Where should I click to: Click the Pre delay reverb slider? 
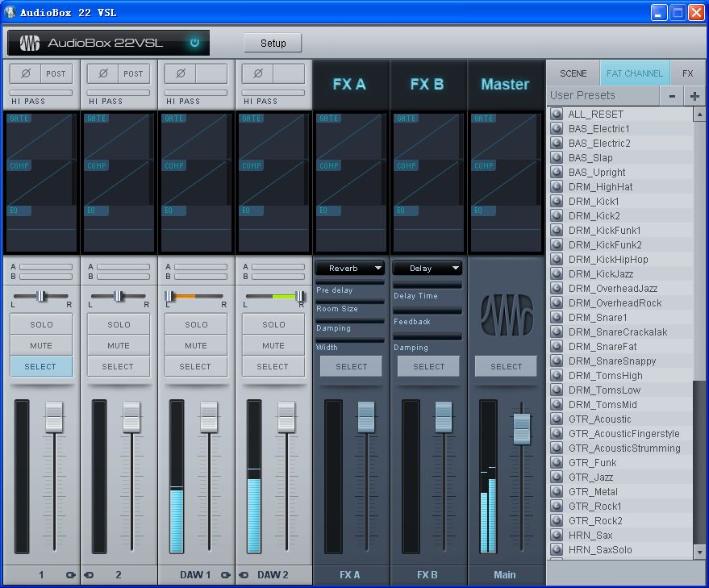(x=350, y=282)
